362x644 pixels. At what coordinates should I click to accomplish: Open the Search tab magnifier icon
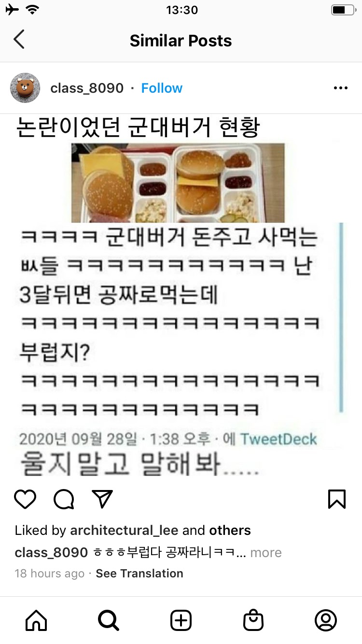109,620
